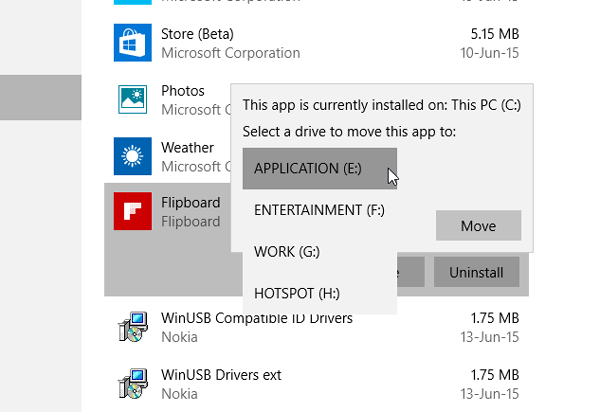Screen dimensions: 600x412
Task: Click the Weather sun icon
Action: click(132, 155)
